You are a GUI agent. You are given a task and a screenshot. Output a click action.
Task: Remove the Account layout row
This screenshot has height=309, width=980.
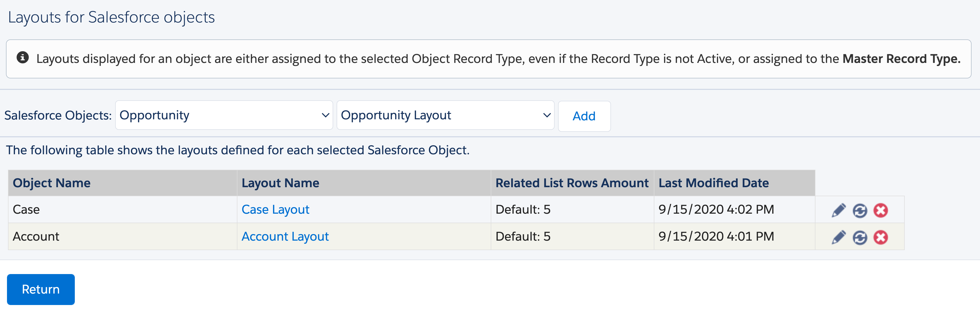pos(880,237)
